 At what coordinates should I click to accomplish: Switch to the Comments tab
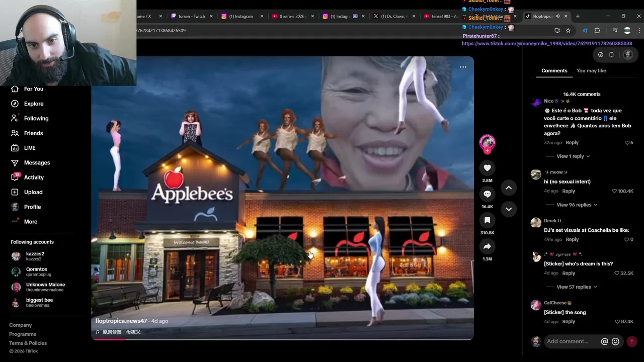coord(554,71)
